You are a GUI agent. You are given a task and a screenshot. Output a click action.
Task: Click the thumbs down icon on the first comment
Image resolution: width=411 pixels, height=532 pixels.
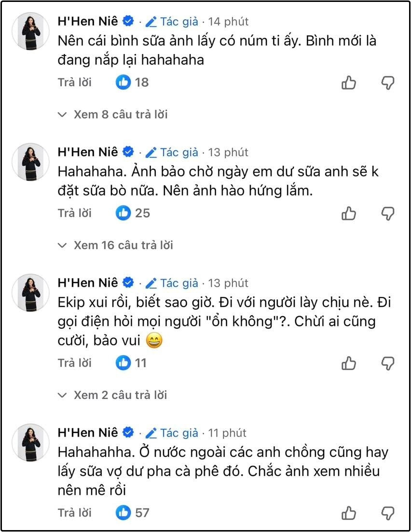(x=389, y=83)
